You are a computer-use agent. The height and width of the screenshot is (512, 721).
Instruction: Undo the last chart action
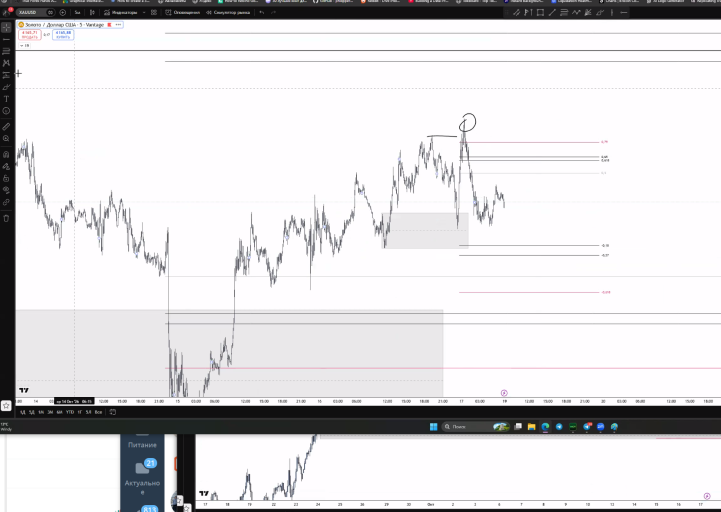click(x=262, y=12)
